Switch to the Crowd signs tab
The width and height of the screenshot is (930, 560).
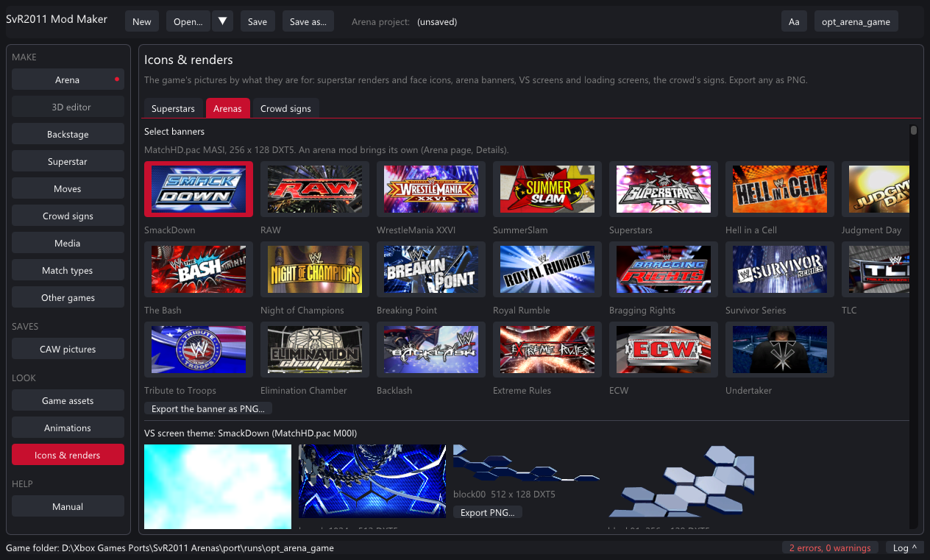pyautogui.click(x=285, y=108)
